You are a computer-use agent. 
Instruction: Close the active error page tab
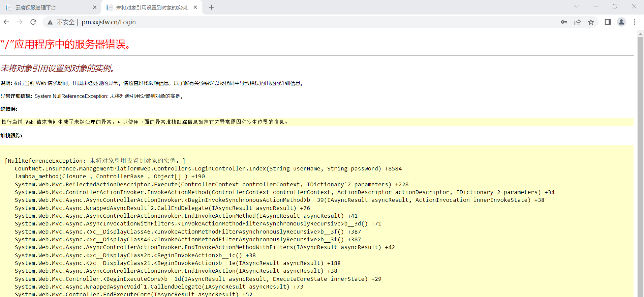[x=195, y=7]
